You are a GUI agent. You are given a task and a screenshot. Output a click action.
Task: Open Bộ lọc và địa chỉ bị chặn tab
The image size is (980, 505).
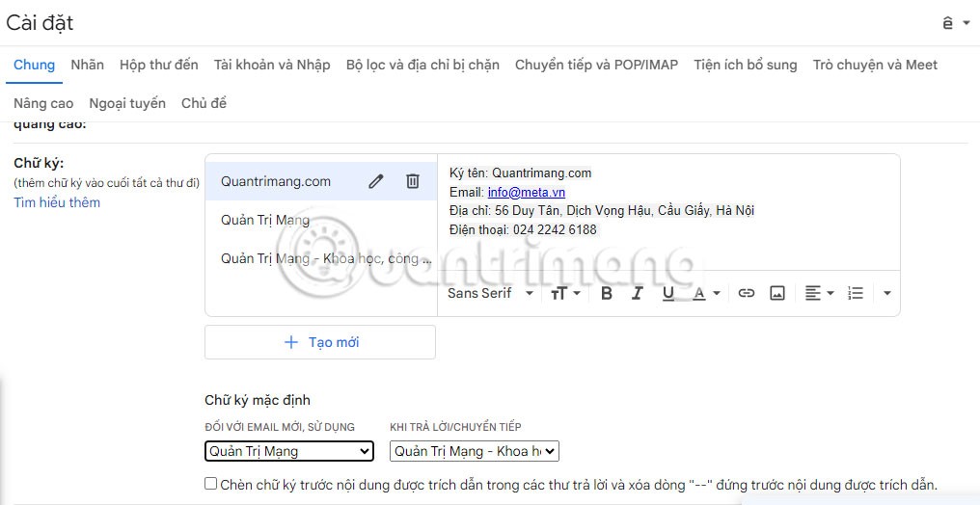click(422, 65)
